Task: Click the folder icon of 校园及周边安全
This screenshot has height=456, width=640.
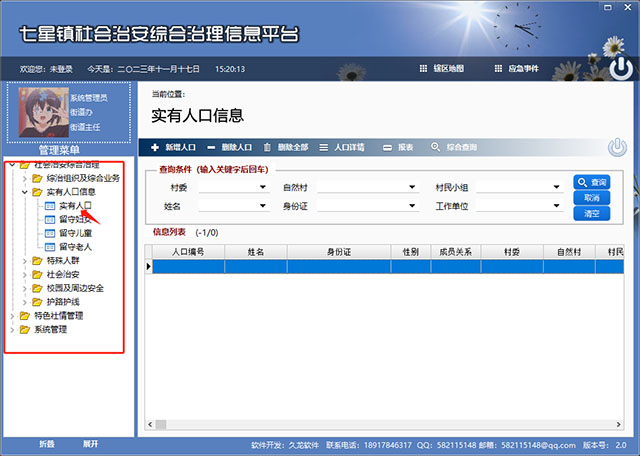Action: [37, 288]
